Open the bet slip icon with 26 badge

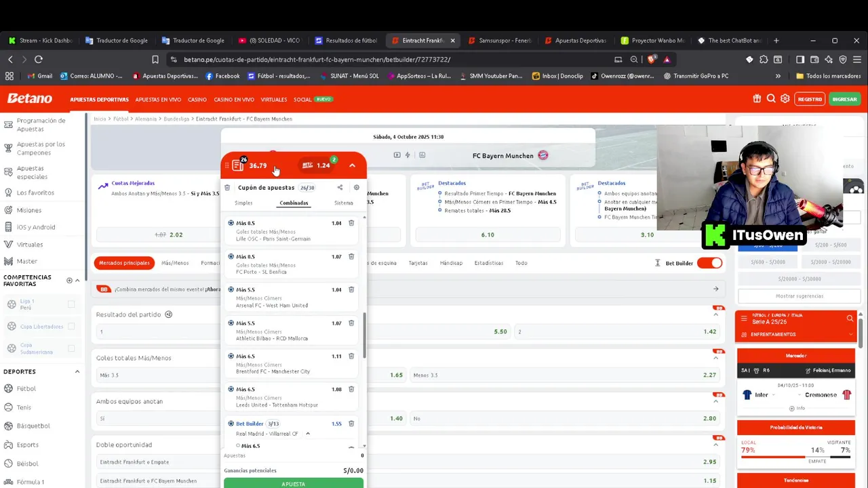point(238,165)
